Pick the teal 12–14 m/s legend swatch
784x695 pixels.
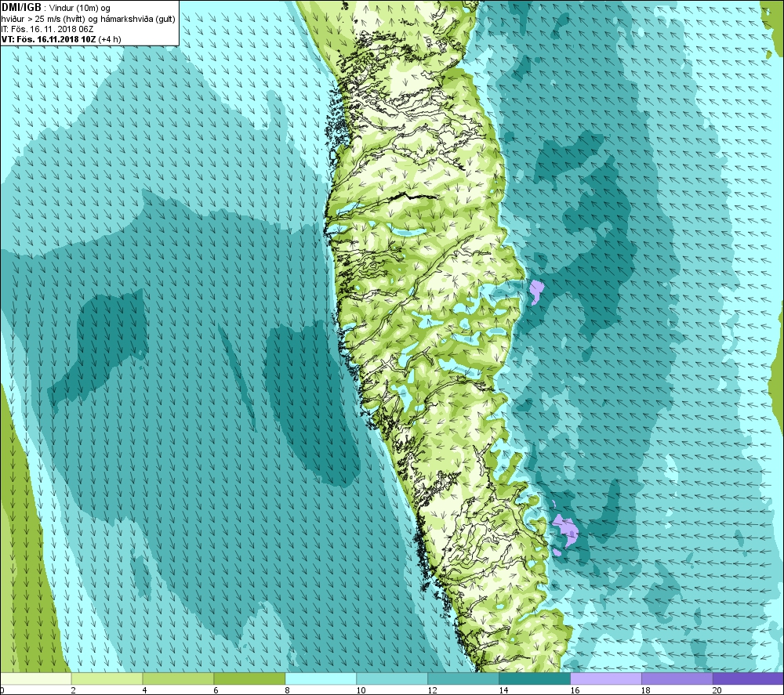pyautogui.click(x=463, y=679)
